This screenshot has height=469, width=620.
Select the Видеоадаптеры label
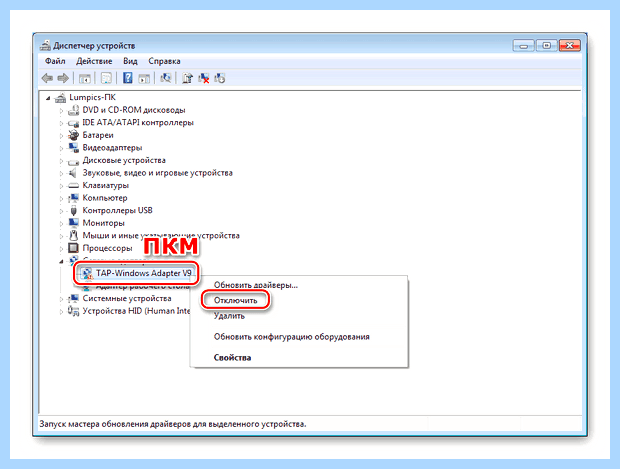112,148
